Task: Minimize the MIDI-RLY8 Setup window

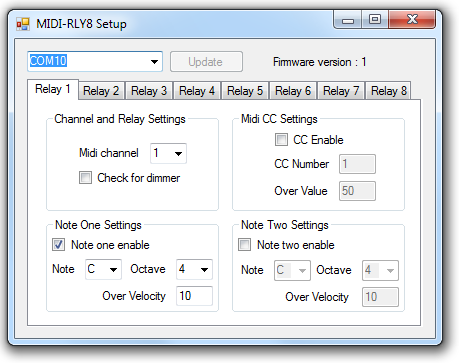Action: pos(348,20)
